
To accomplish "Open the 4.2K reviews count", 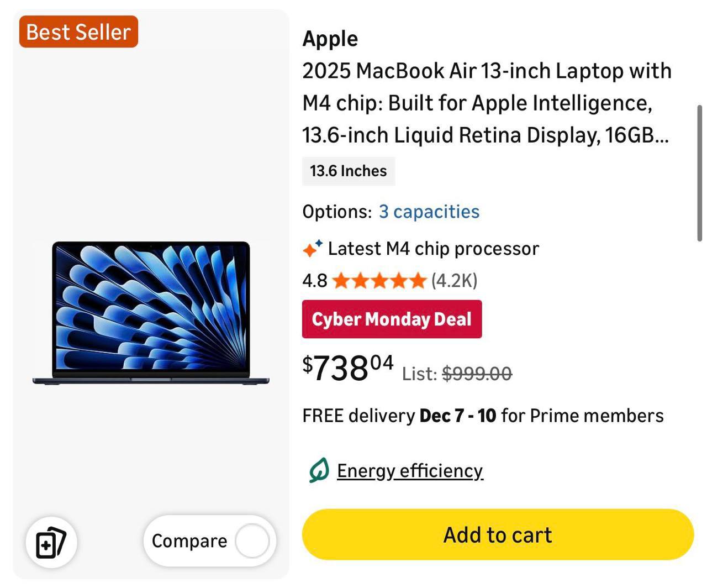I will (x=454, y=281).
